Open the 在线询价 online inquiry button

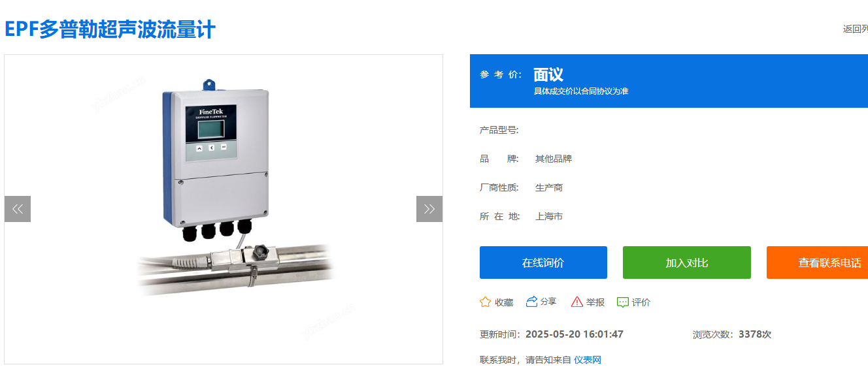(543, 263)
